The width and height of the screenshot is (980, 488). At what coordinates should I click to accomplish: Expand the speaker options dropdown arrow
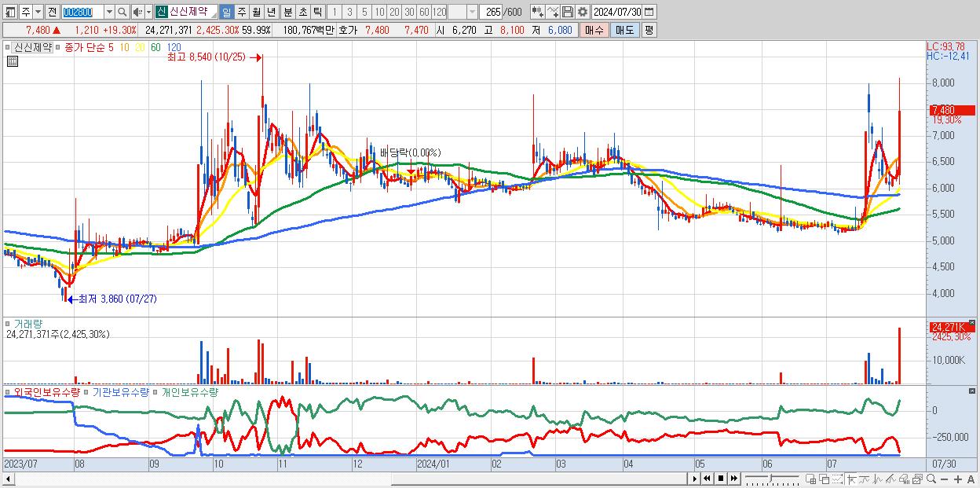(x=148, y=12)
